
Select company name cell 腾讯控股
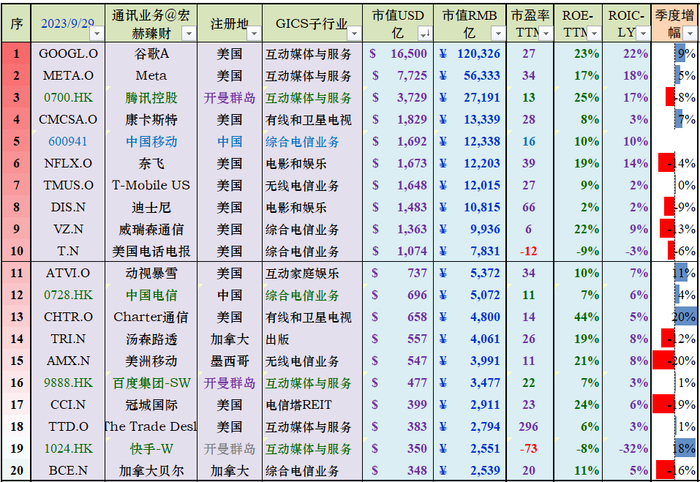click(151, 97)
